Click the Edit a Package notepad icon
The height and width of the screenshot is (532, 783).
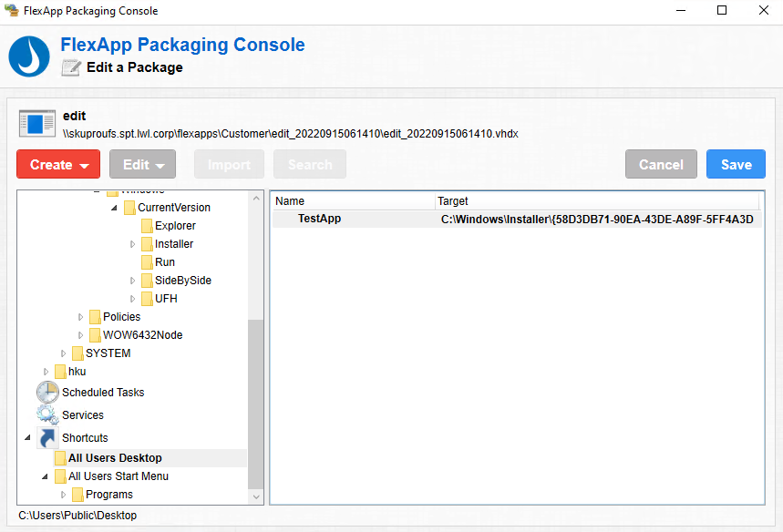pyautogui.click(x=71, y=67)
